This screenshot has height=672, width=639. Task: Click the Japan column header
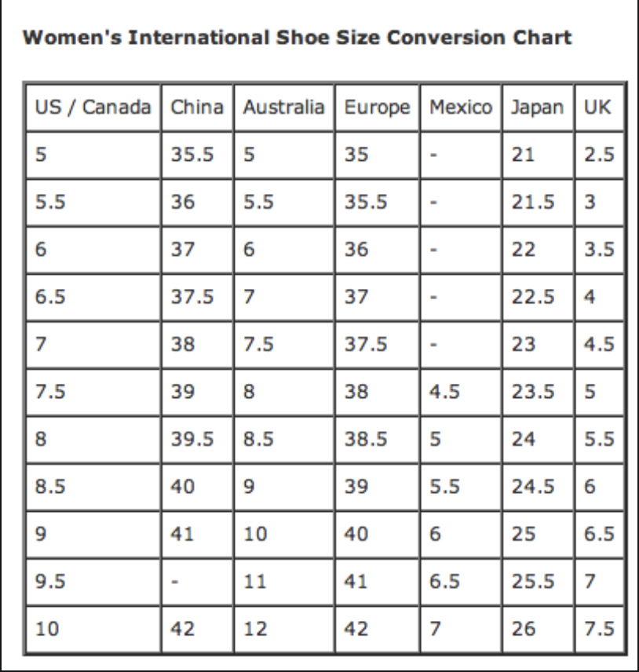tap(538, 107)
